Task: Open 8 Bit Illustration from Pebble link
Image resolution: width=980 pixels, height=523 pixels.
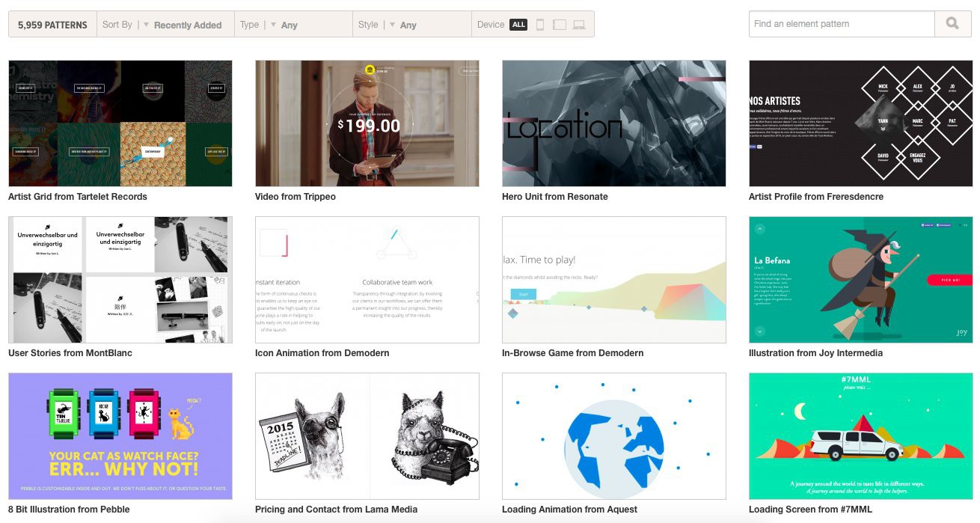Action: tap(69, 510)
